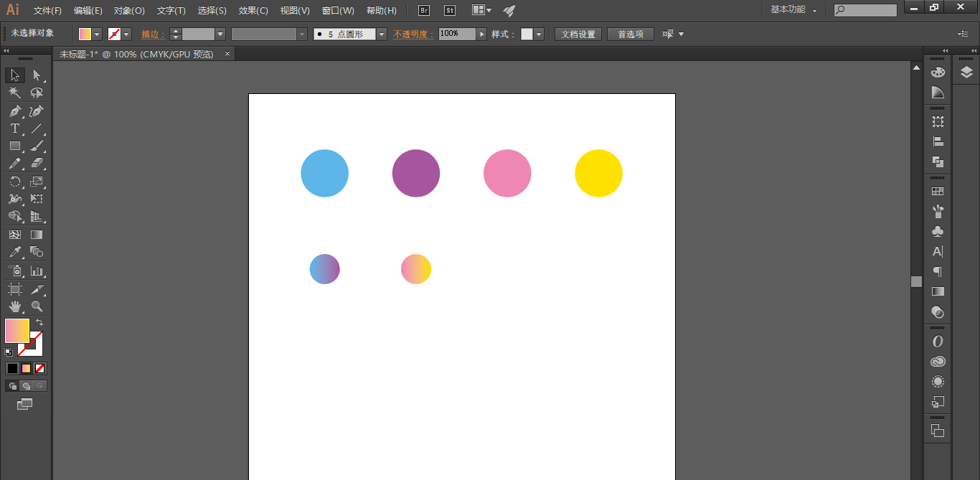Pick the Magic Wand tool
The width and height of the screenshot is (980, 480).
coord(15,93)
